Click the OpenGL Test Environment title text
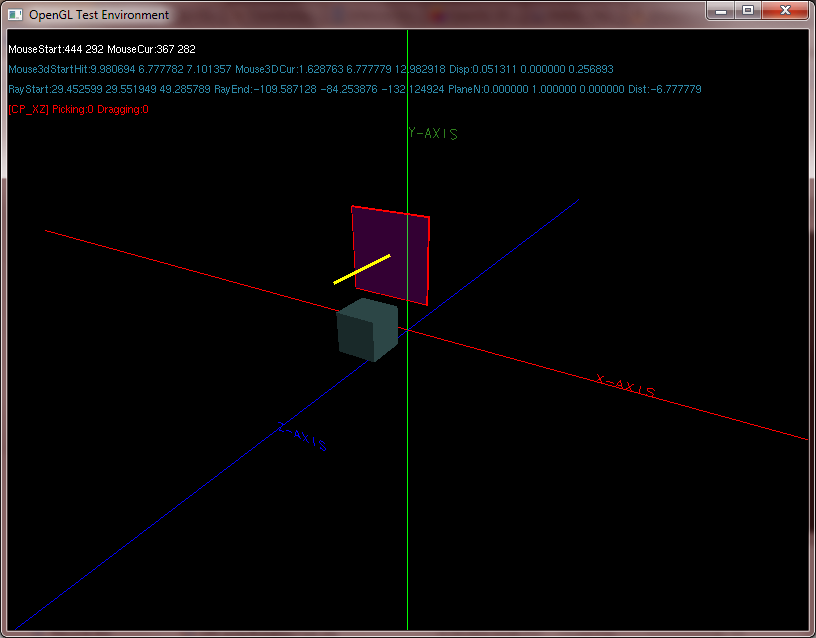Image resolution: width=816 pixels, height=638 pixels. [99, 15]
